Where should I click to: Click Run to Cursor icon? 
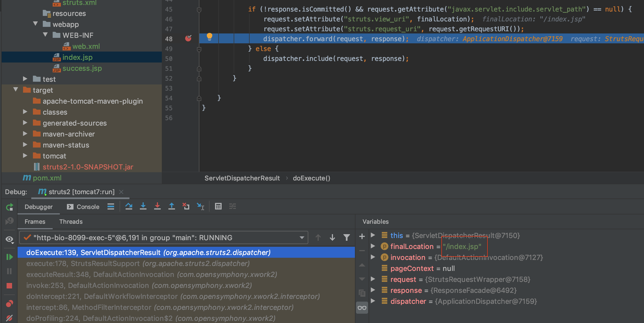[x=200, y=206]
